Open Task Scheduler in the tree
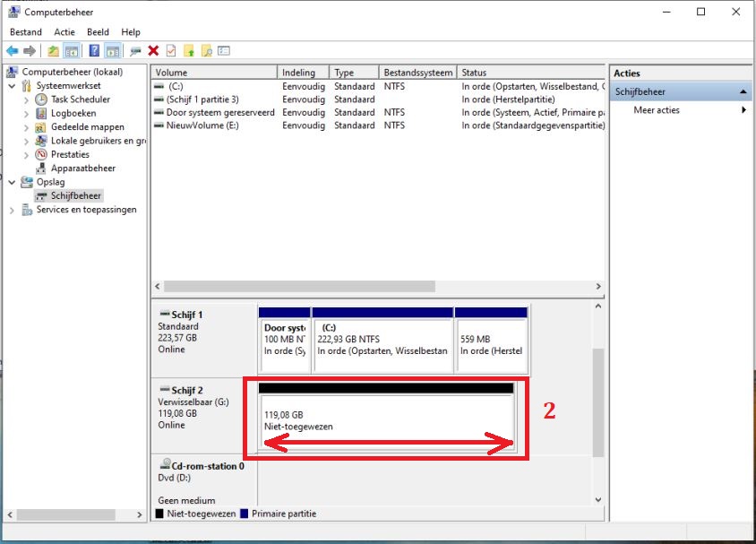Screen dimensions: 756x544 point(80,99)
